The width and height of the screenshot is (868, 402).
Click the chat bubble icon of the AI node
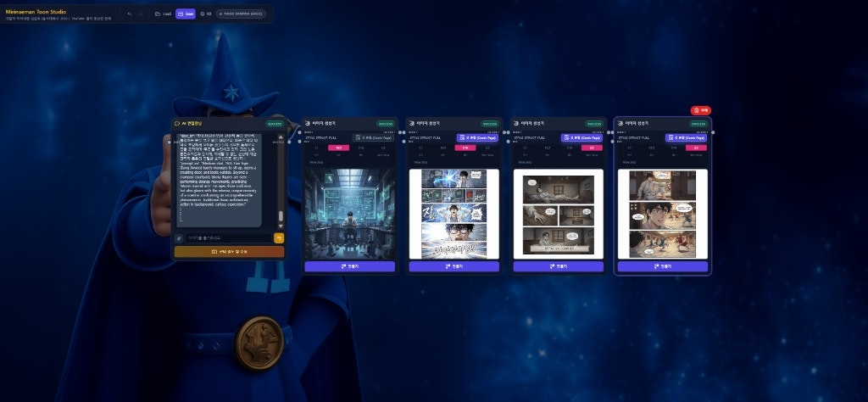point(177,124)
